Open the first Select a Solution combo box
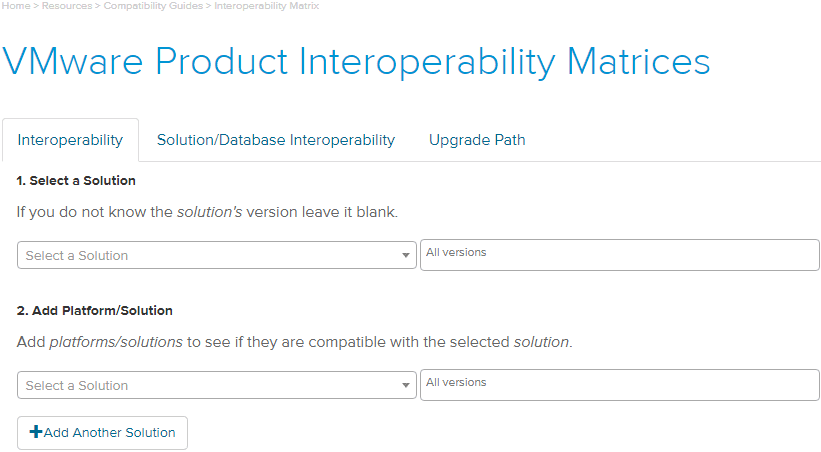821x452 pixels. [x=210, y=256]
